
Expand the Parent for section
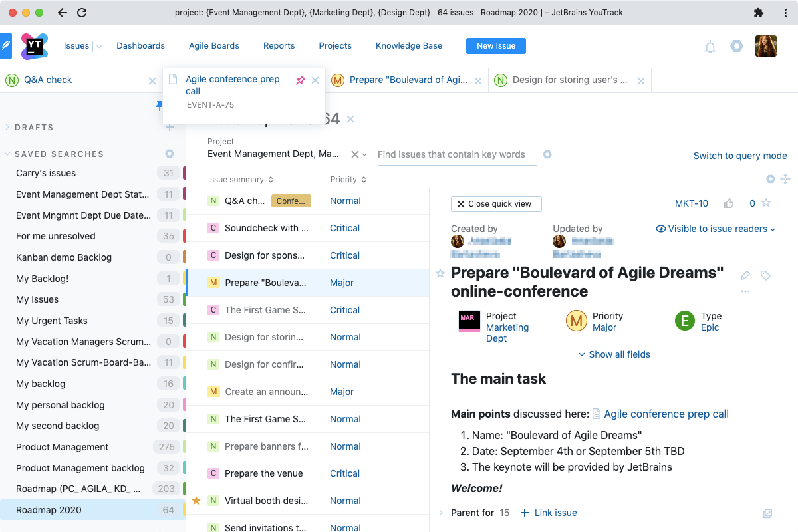click(x=442, y=513)
